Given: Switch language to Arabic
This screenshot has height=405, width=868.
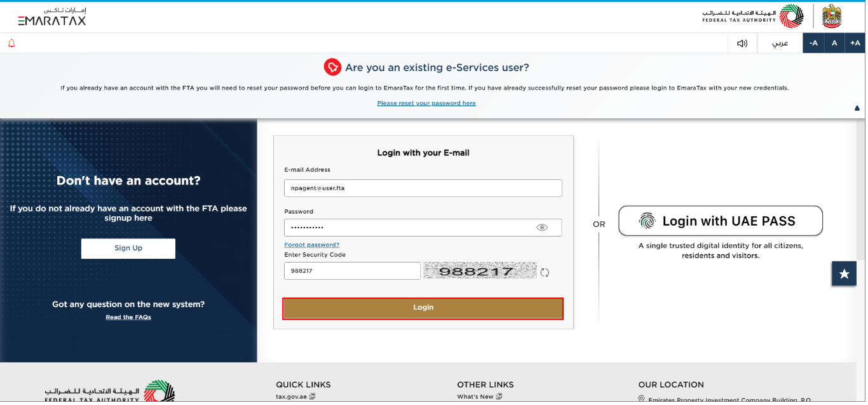Looking at the screenshot, I should pos(780,43).
